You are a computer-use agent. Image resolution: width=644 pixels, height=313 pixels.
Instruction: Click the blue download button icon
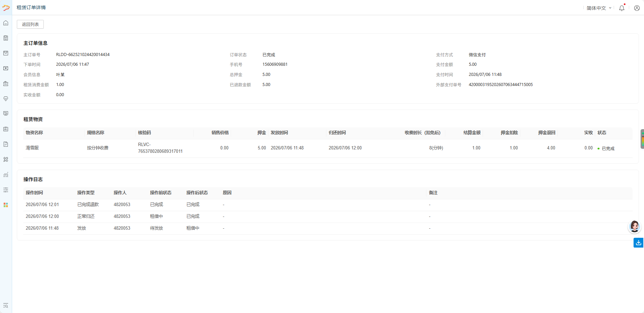click(638, 243)
